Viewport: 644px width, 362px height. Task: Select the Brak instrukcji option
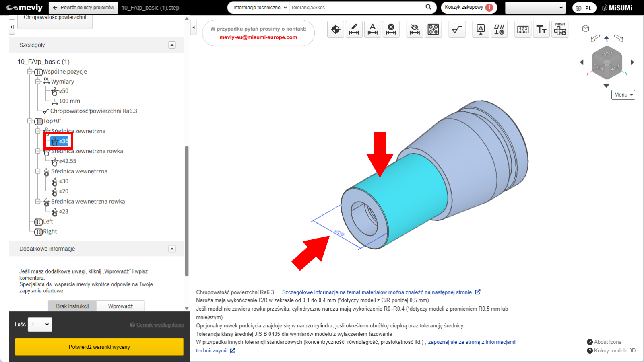(72, 306)
